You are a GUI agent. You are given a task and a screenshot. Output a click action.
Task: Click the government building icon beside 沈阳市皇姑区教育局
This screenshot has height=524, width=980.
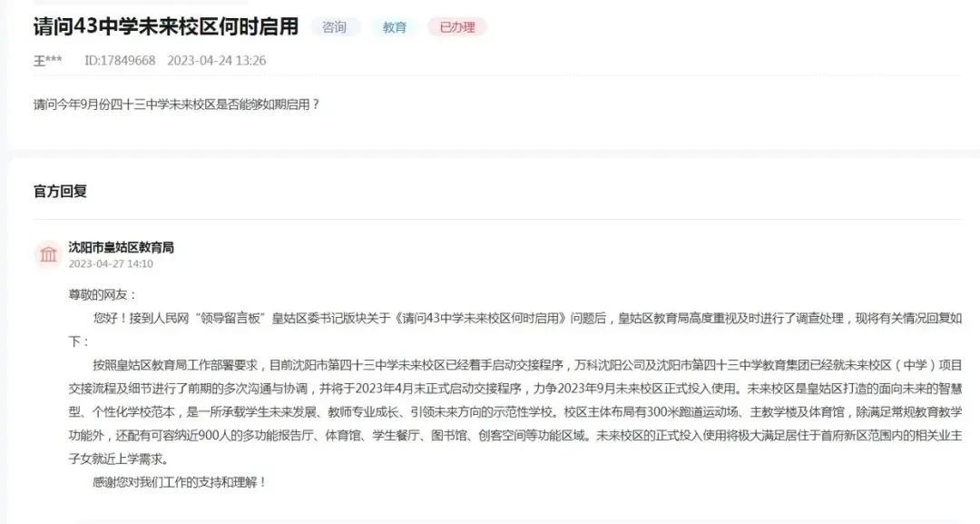48,254
